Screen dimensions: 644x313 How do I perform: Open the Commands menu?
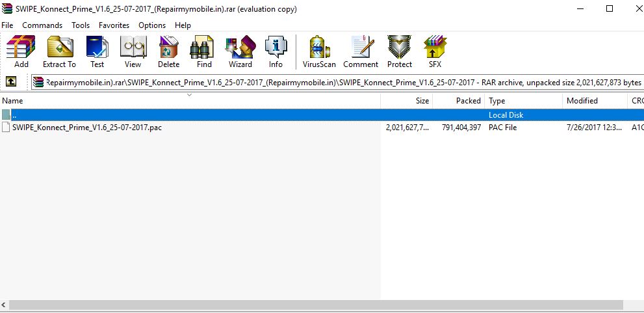pyautogui.click(x=42, y=25)
